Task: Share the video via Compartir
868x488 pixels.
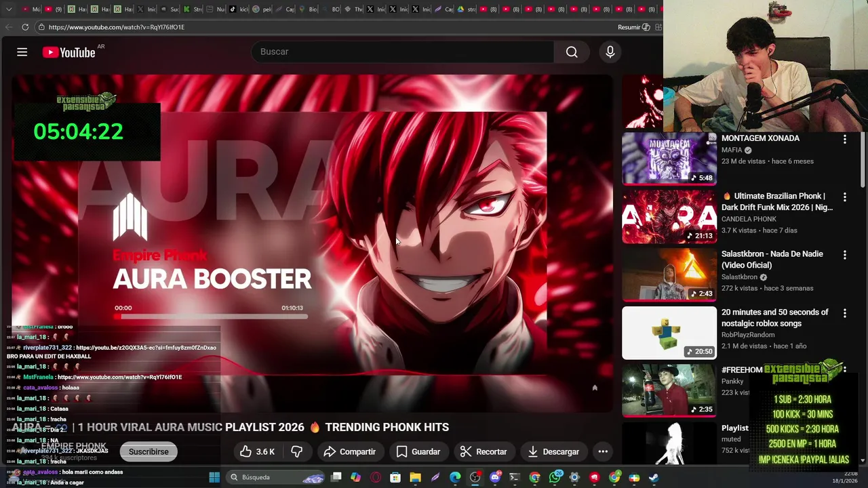Action: point(350,451)
